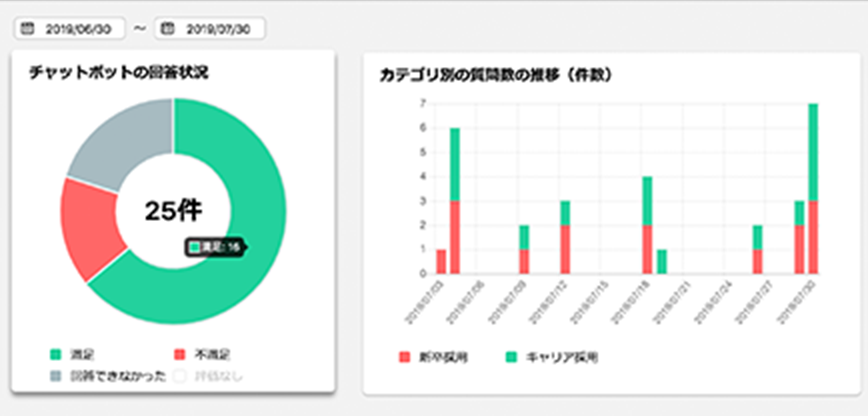Click the green-only bar just right of 2019/07/18
This screenshot has height=416, width=868.
coord(661,261)
